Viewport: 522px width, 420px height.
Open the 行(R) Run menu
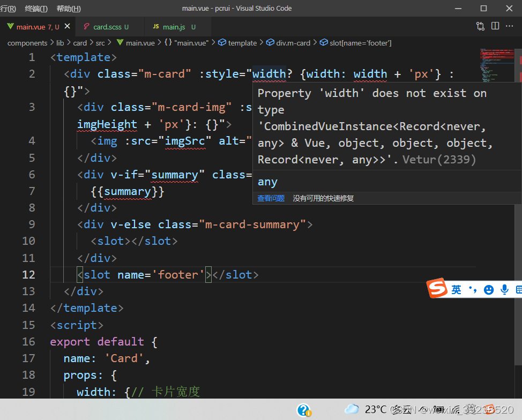(x=8, y=9)
